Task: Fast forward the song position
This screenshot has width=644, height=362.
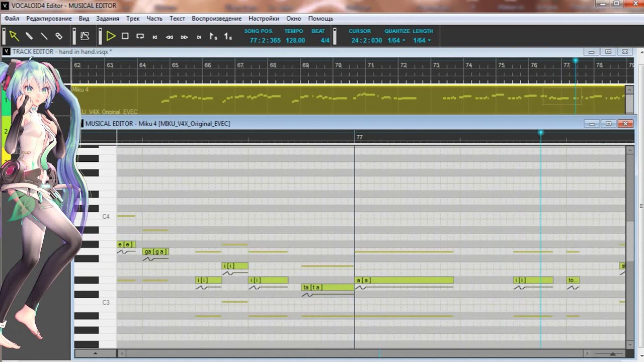Action: [x=184, y=37]
